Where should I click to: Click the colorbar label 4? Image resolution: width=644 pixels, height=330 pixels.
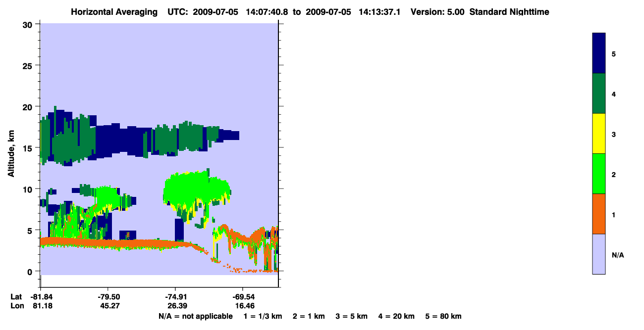pyautogui.click(x=614, y=94)
